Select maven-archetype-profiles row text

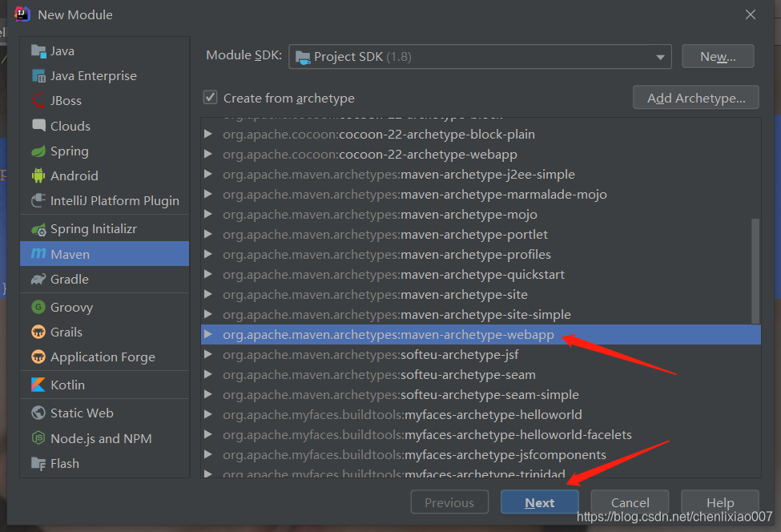click(387, 254)
